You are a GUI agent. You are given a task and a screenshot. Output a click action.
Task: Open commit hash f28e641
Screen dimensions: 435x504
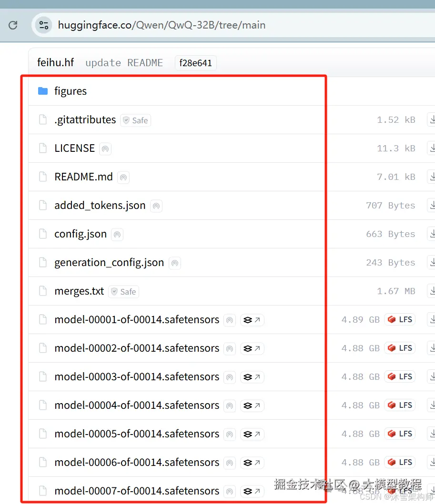click(x=196, y=63)
